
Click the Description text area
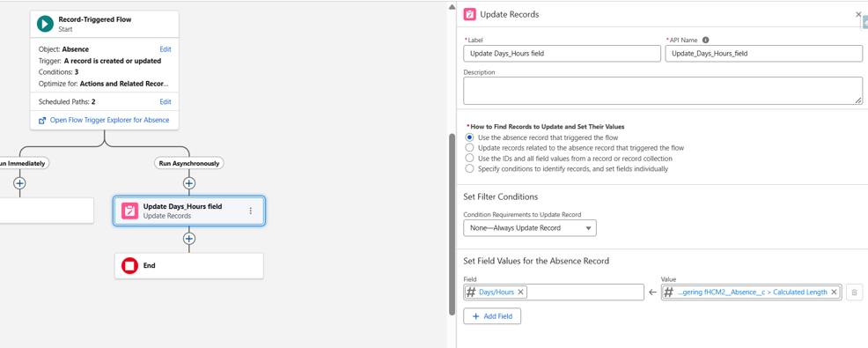(663, 91)
